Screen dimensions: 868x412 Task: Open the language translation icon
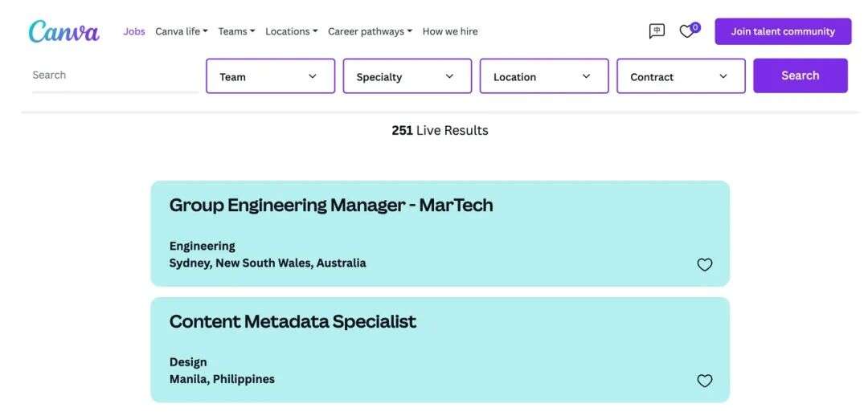click(657, 31)
